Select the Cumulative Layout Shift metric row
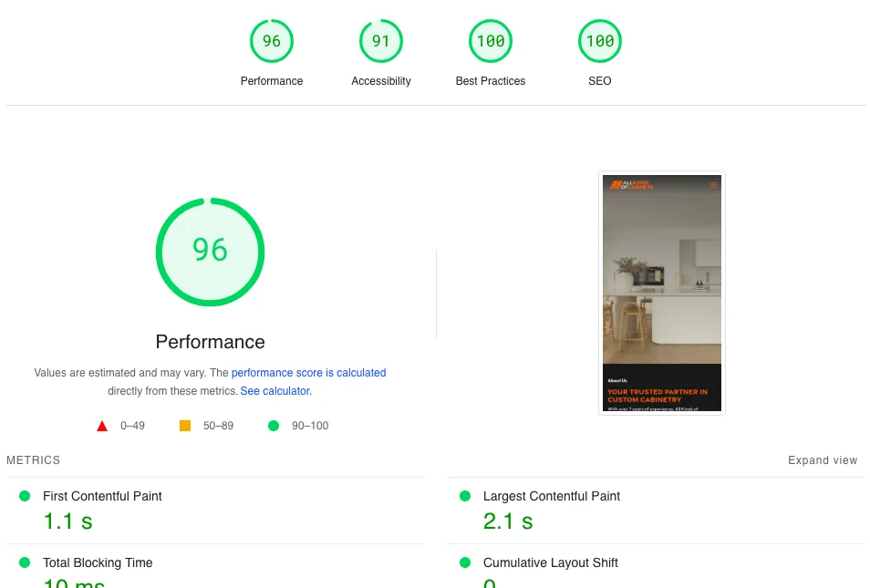The image size is (870, 588). [x=550, y=562]
